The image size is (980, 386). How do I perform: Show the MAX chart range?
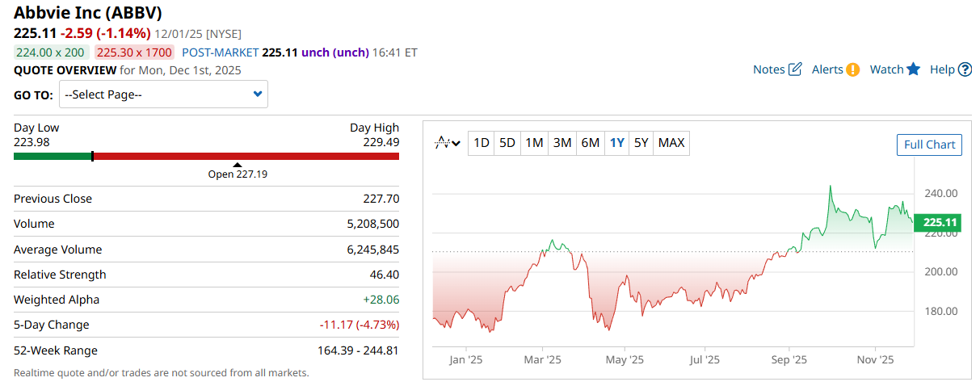[671, 143]
